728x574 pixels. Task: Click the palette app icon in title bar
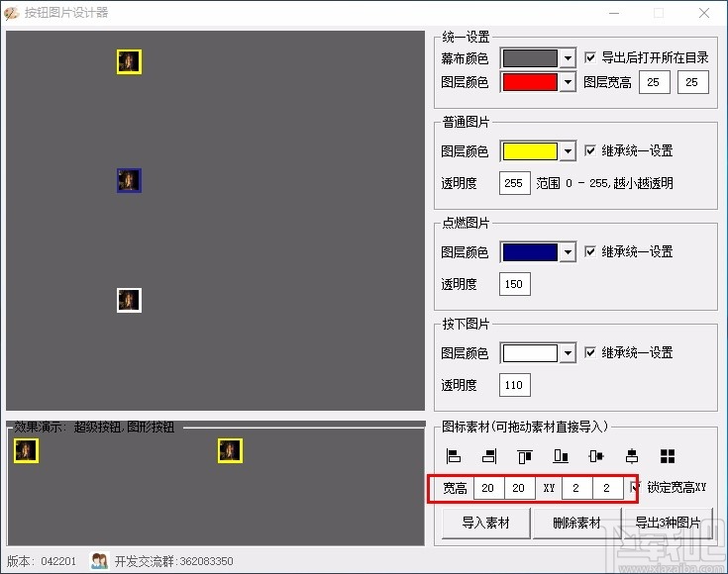coord(11,13)
